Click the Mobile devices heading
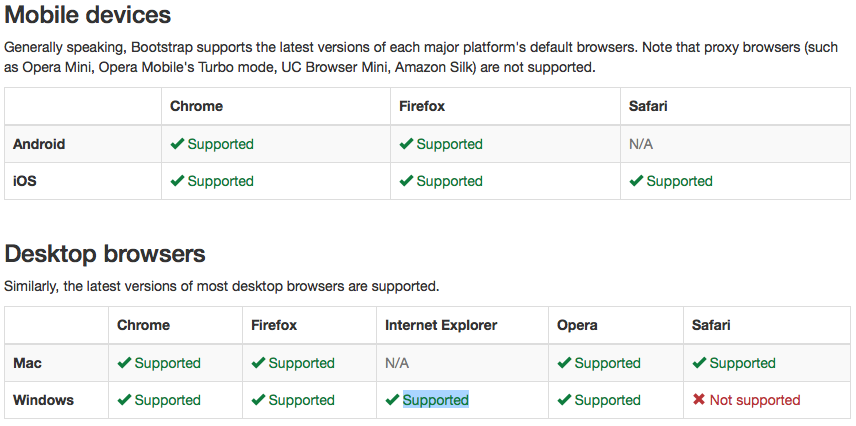Screen dimensions: 856x426 pyautogui.click(x=88, y=15)
